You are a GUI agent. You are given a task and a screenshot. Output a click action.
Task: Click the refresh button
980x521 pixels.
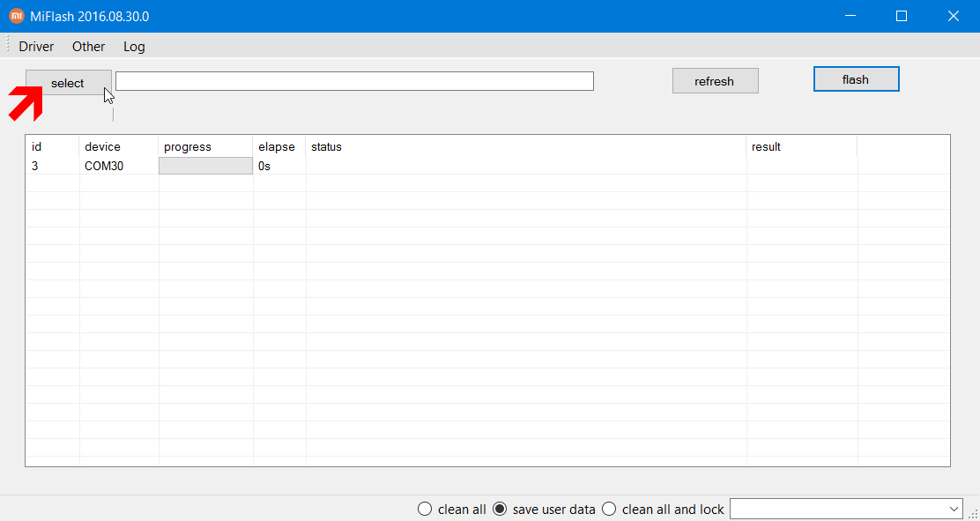pyautogui.click(x=715, y=81)
